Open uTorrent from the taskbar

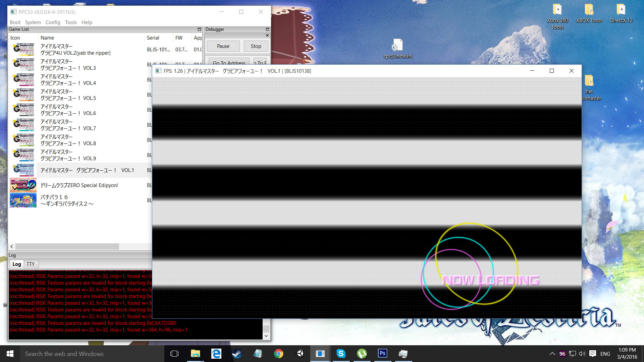362,354
